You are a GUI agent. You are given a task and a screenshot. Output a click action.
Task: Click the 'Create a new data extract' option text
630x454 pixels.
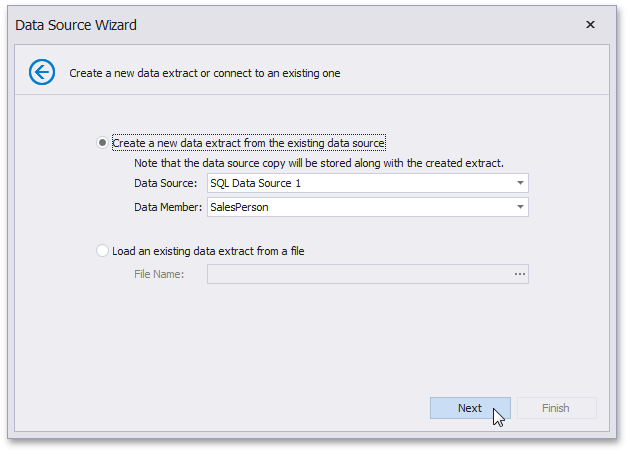coord(248,143)
